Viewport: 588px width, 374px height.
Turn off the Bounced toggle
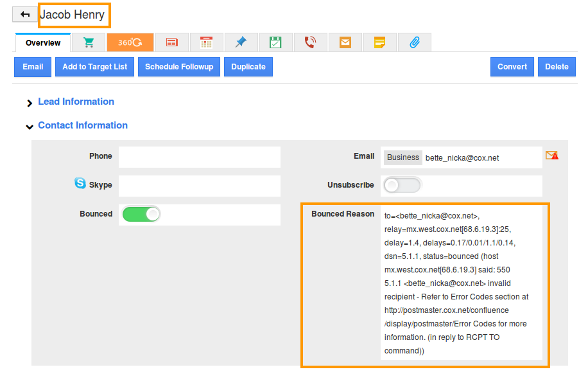click(141, 214)
